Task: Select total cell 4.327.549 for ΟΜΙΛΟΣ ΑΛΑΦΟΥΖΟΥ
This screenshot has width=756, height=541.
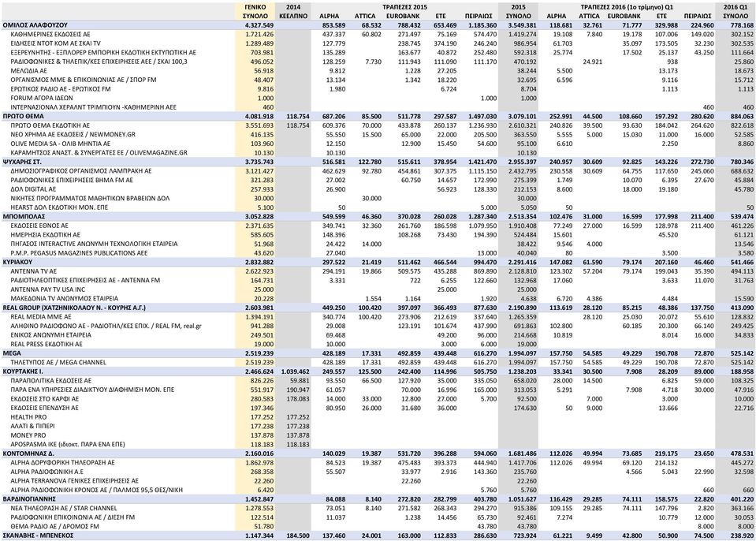Action: coord(259,25)
